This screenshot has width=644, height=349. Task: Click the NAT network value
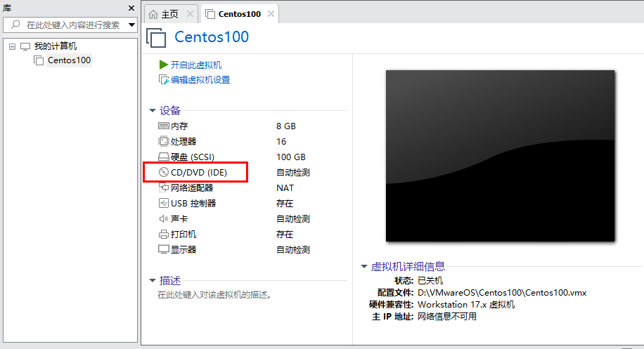click(285, 187)
